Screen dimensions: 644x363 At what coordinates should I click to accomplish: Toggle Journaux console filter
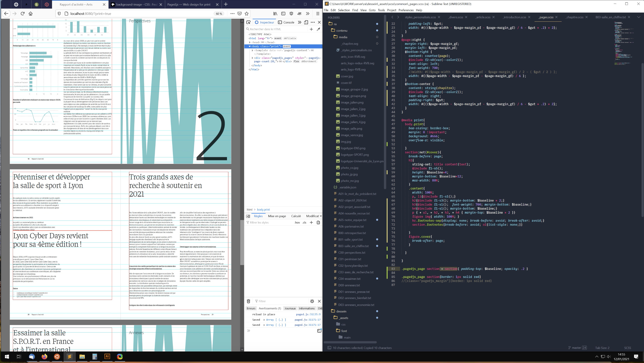(x=290, y=308)
